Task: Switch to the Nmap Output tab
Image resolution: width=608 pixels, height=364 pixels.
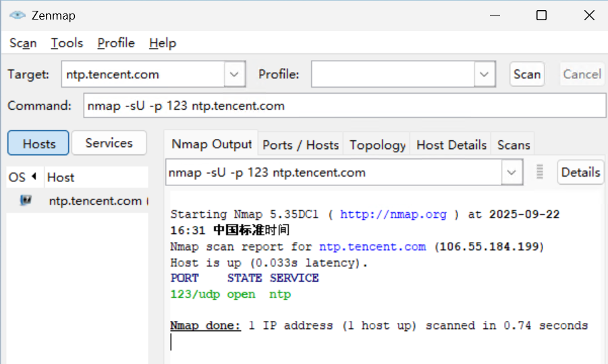Action: 211,144
